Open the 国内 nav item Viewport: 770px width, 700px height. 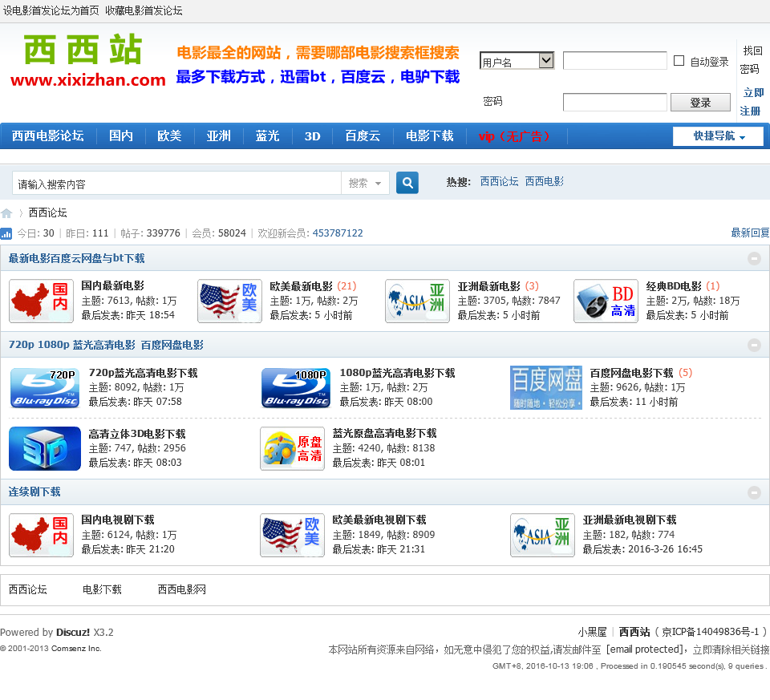tap(121, 136)
